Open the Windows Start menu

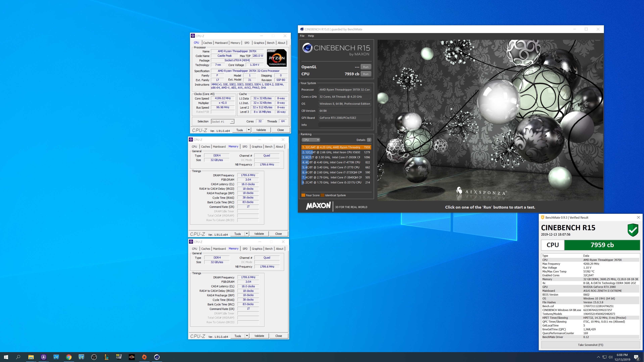[6, 357]
